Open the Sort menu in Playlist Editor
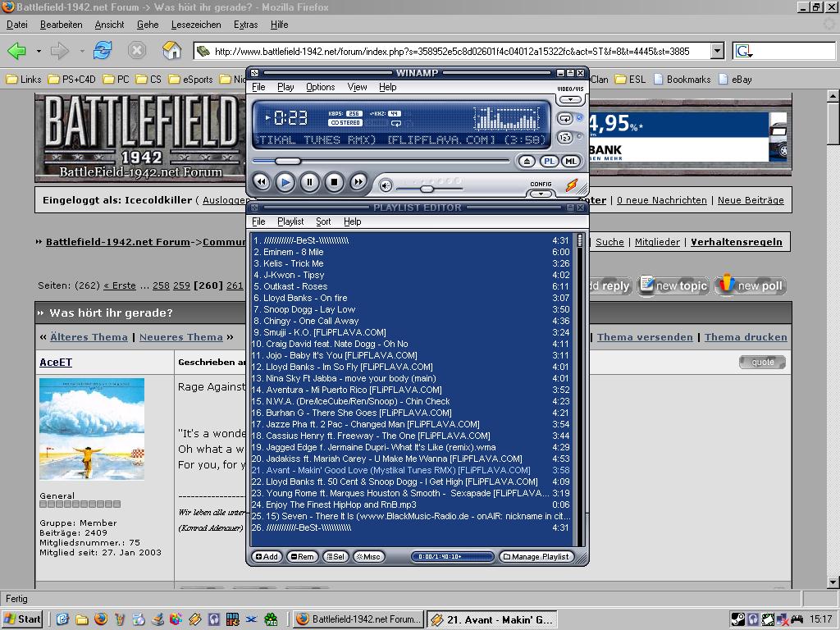The image size is (840, 630). (323, 221)
